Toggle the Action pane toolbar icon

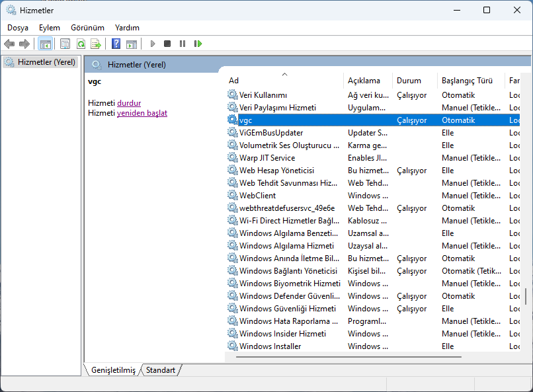pyautogui.click(x=132, y=44)
